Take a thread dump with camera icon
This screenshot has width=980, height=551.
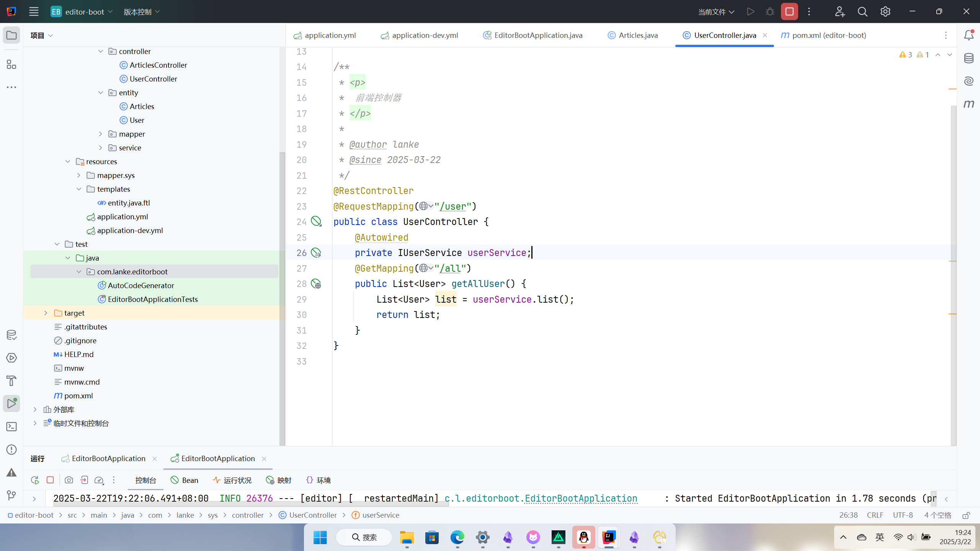(69, 480)
